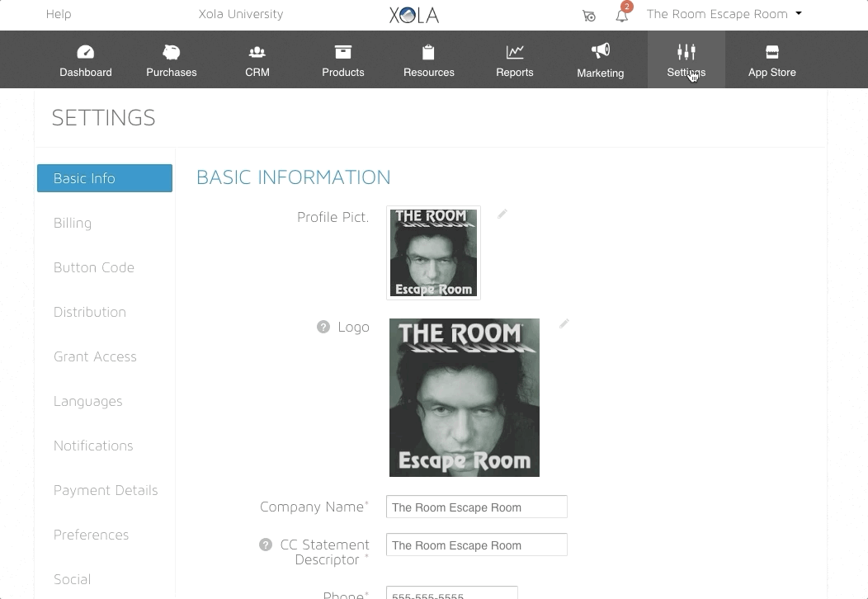Select the Basic Info tab
868x599 pixels.
click(105, 178)
